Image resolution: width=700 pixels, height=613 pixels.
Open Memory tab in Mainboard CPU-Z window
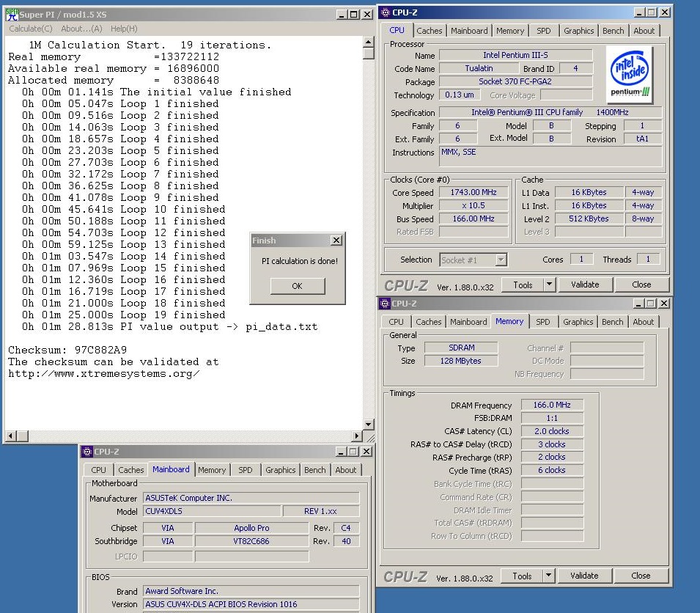(212, 470)
